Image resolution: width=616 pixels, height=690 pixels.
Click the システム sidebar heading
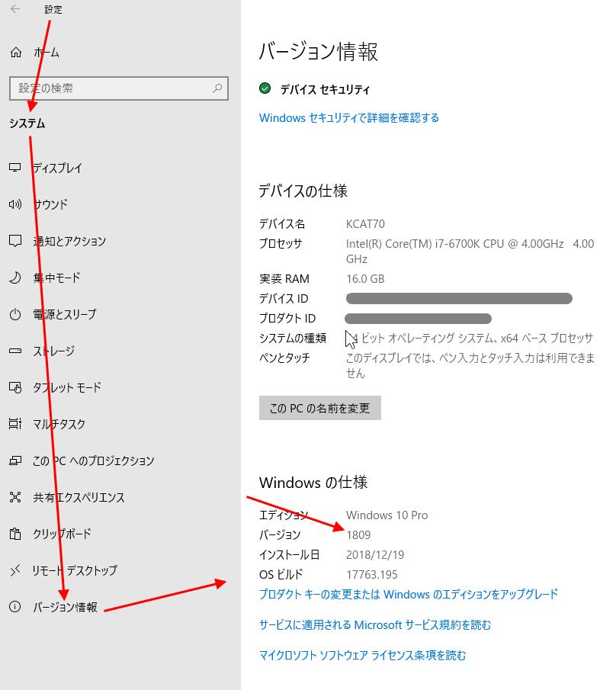(27, 124)
